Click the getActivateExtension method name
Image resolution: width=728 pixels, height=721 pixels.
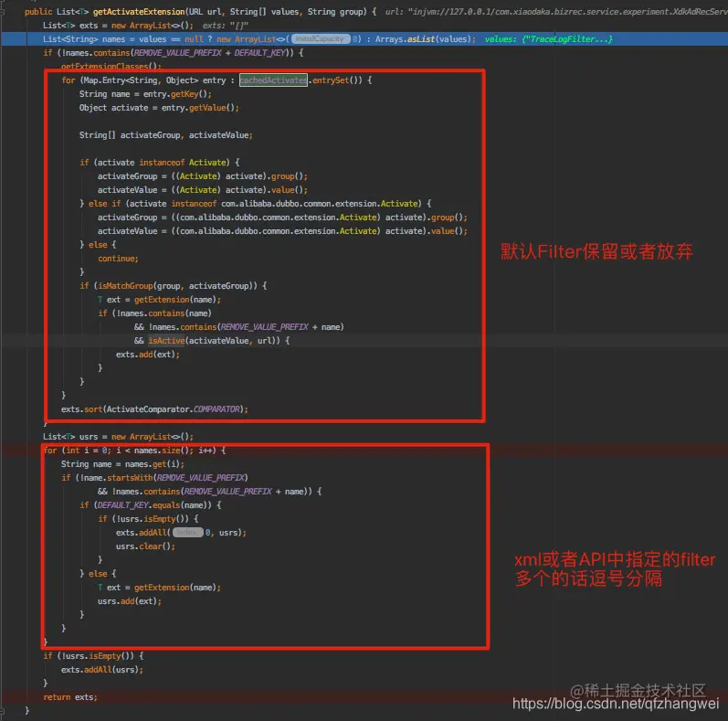(x=139, y=12)
